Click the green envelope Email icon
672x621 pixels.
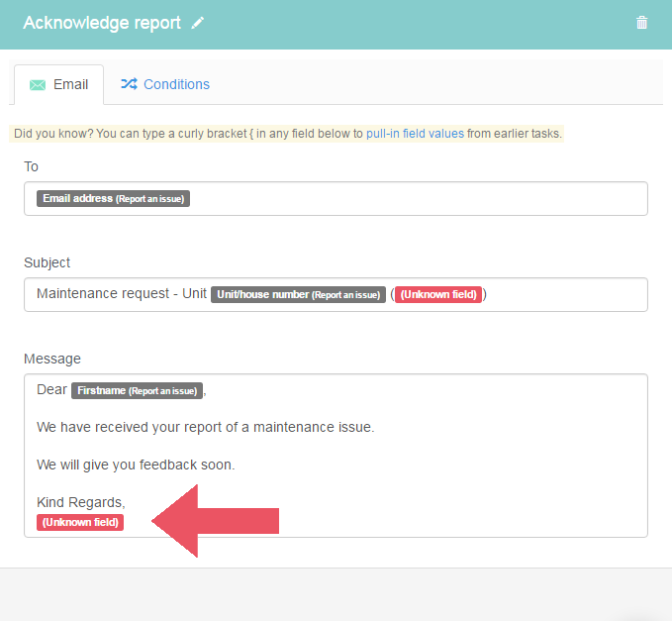point(38,85)
